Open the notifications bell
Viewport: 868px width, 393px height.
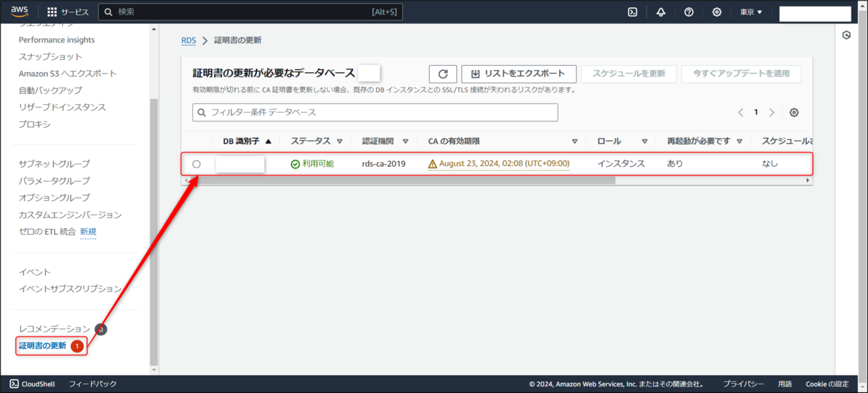(x=660, y=12)
